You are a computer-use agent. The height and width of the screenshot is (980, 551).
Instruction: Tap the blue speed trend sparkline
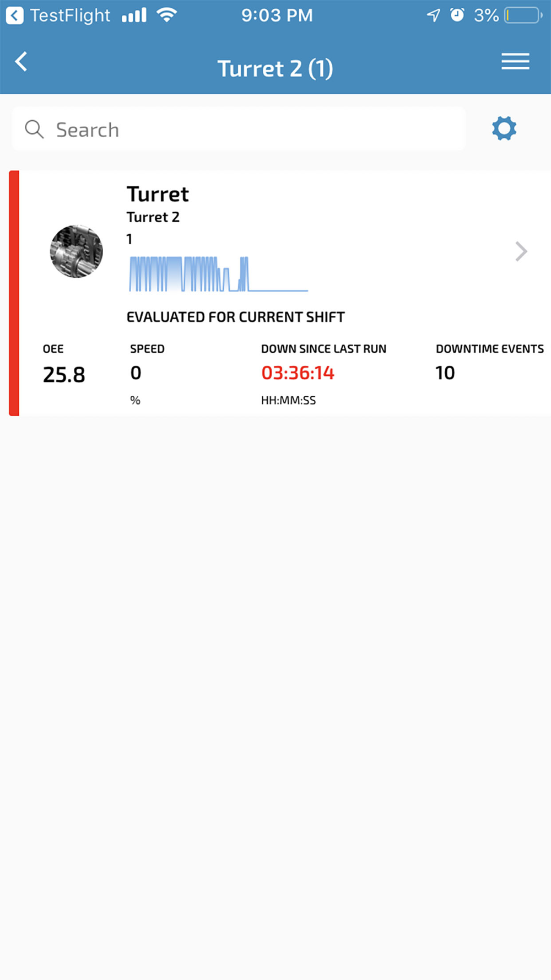pos(218,274)
